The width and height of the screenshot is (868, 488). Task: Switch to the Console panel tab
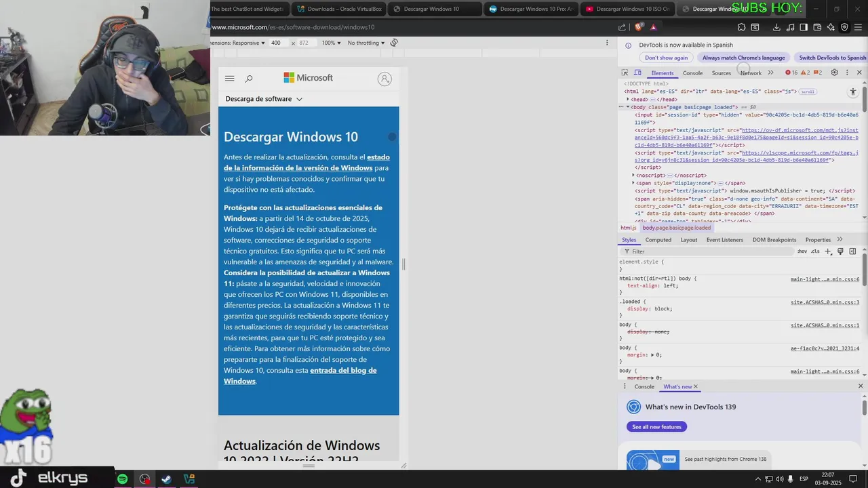[692, 73]
